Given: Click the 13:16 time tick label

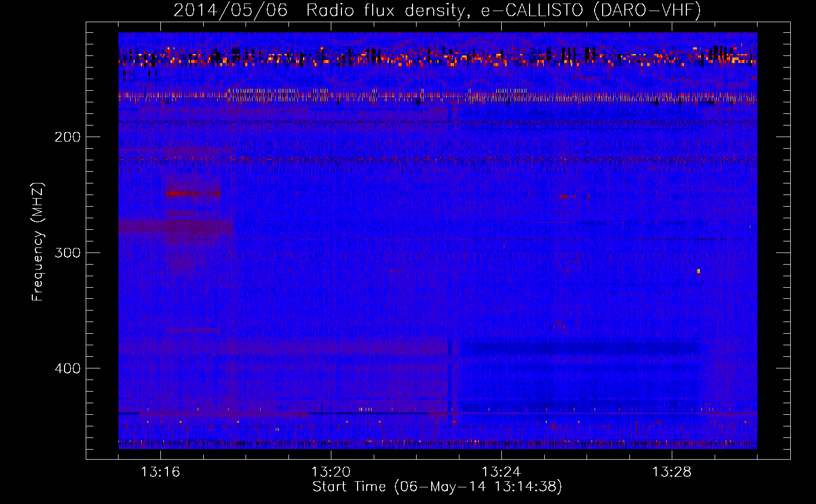Looking at the screenshot, I should point(160,472).
